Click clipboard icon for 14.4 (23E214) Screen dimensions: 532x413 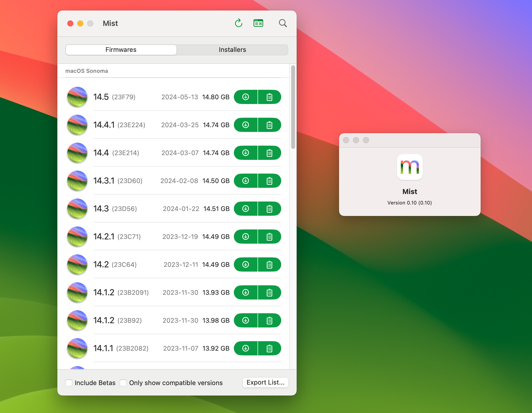tap(269, 153)
